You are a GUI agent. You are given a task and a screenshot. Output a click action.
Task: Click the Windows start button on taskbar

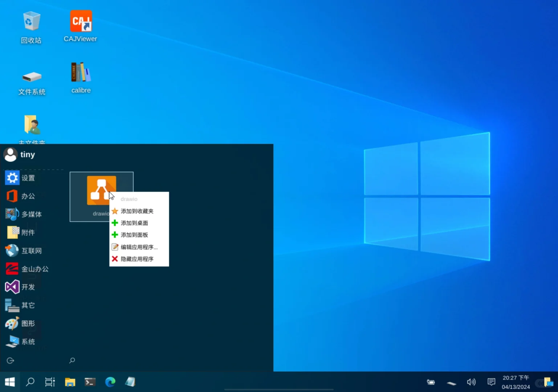(x=10, y=382)
